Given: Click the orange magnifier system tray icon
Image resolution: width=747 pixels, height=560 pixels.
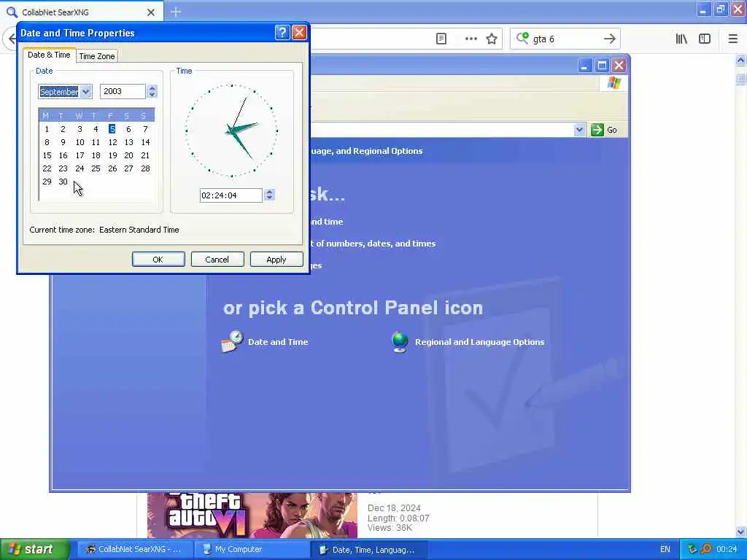Looking at the screenshot, I should click(706, 549).
